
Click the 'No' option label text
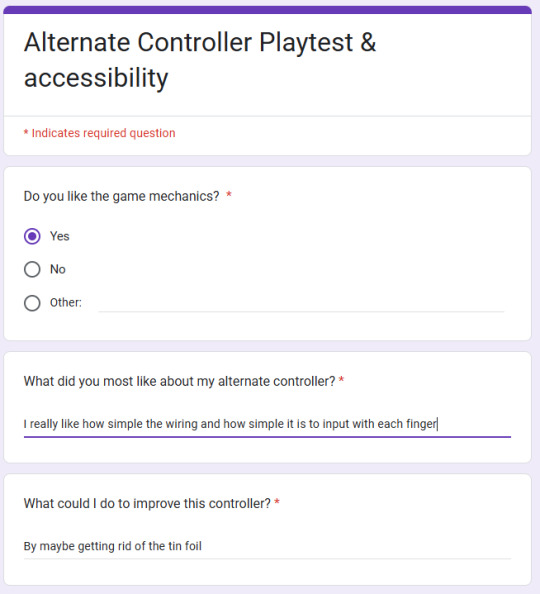tap(58, 269)
